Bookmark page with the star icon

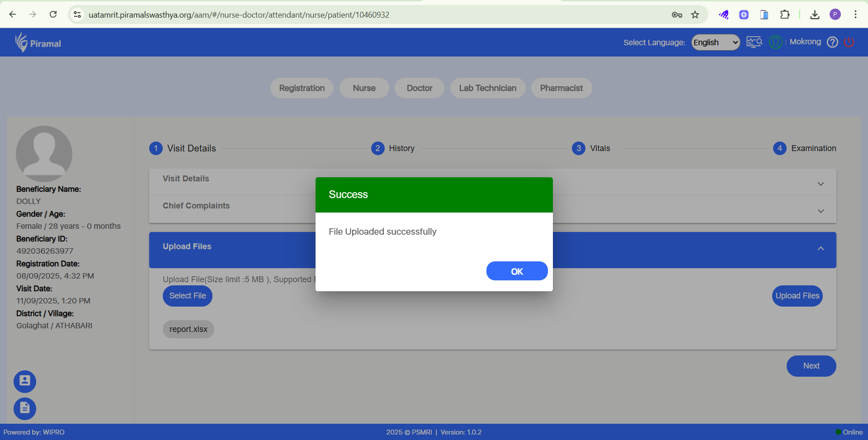[695, 15]
